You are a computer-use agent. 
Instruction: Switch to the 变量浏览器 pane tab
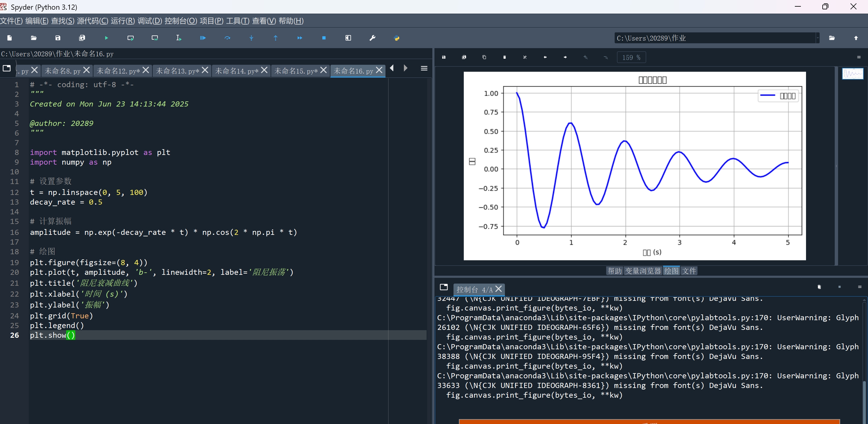pyautogui.click(x=642, y=271)
